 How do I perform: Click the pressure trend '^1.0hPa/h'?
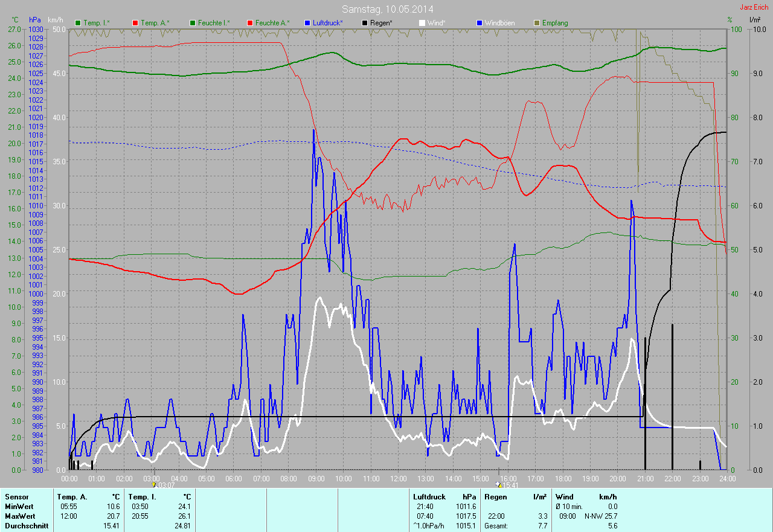(x=429, y=526)
